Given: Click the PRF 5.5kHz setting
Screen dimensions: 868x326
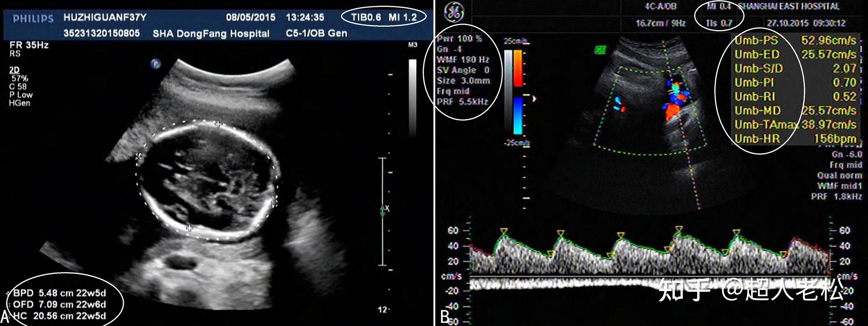Looking at the screenshot, I should tap(462, 101).
